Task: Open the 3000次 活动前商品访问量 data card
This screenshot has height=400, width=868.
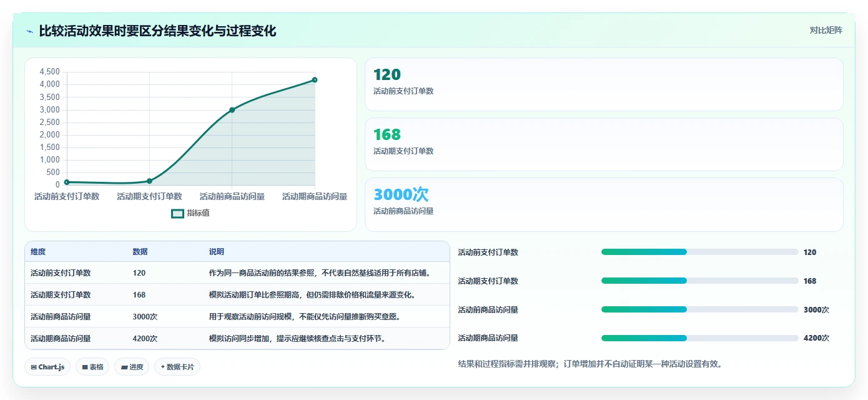Action: click(x=604, y=204)
